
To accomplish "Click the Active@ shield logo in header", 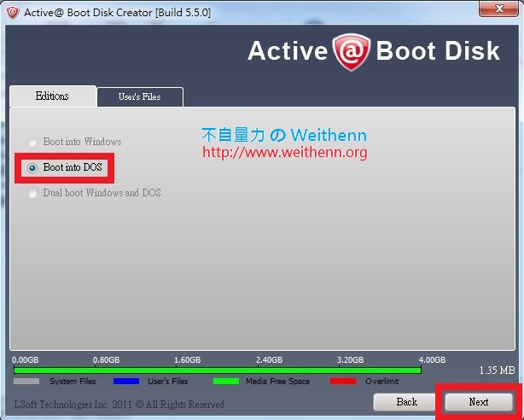I will [x=351, y=52].
